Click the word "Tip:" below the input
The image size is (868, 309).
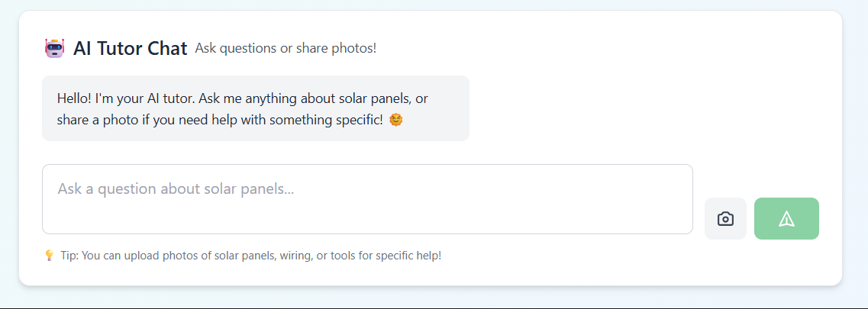69,256
